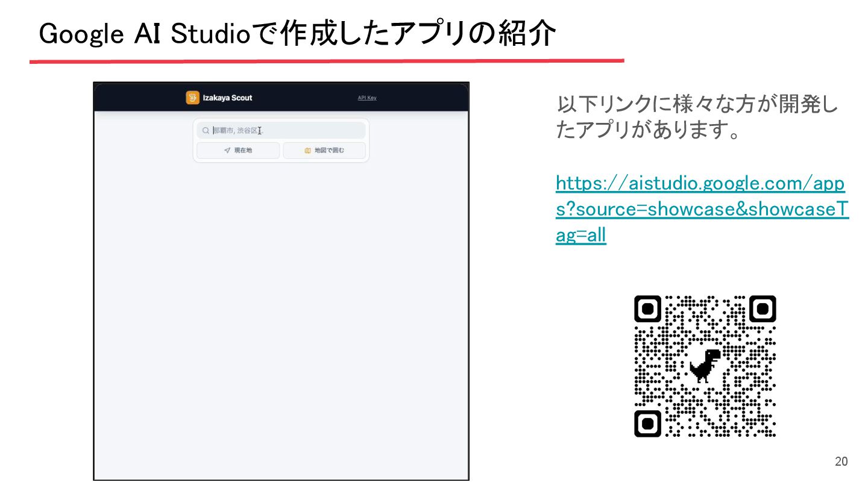Click the slide page number 20
The width and height of the screenshot is (868, 488).
[x=841, y=462]
